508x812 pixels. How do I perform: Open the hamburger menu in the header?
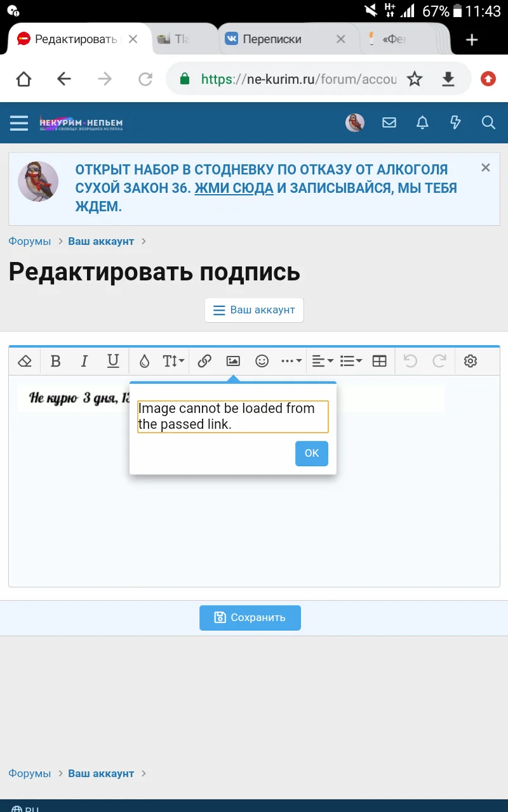[x=19, y=122]
